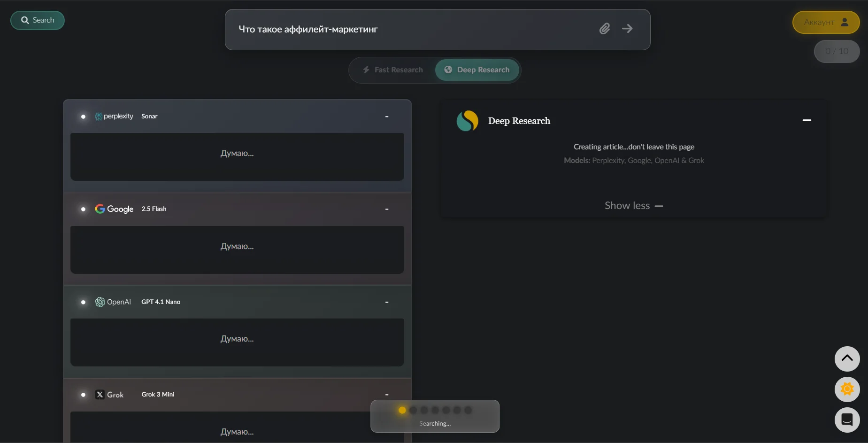
Task: Click the Searching... status label
Action: point(435,423)
